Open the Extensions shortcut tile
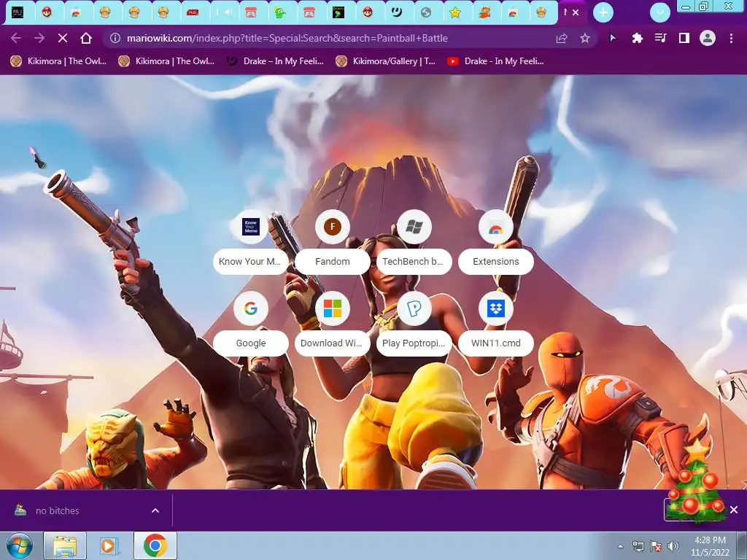Viewport: 747px width, 560px height. [496, 242]
